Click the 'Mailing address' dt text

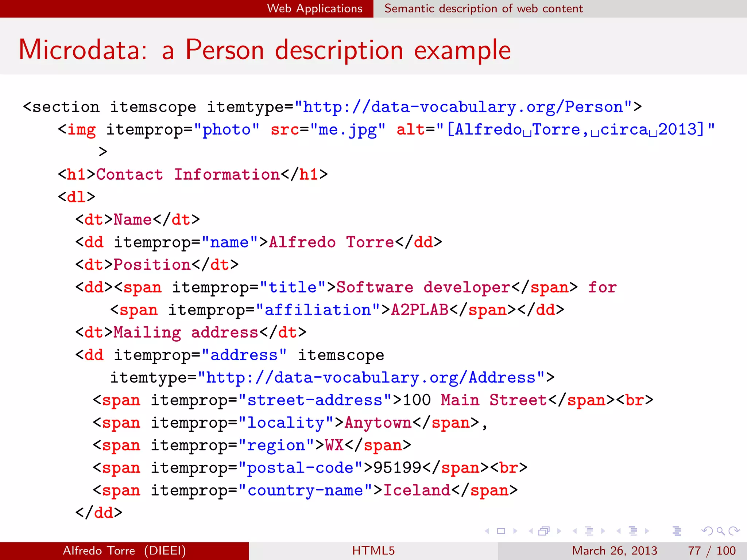click(186, 333)
